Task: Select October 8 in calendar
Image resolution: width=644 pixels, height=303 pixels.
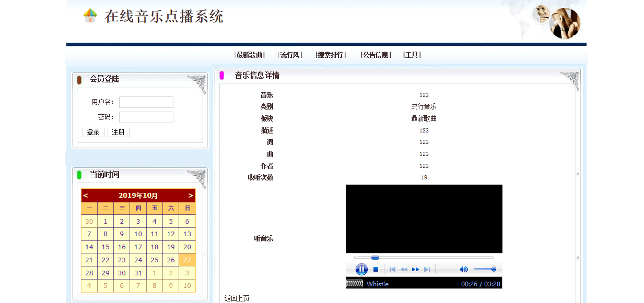Action: (x=106, y=234)
